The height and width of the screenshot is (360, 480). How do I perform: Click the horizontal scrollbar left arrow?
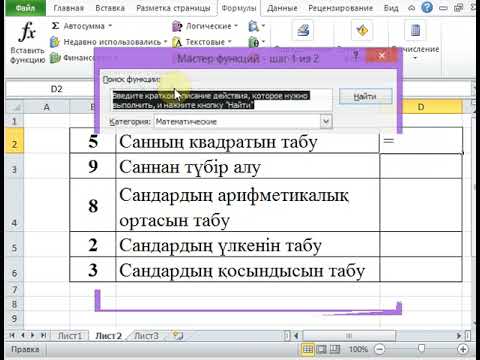pyautogui.click(x=296, y=335)
